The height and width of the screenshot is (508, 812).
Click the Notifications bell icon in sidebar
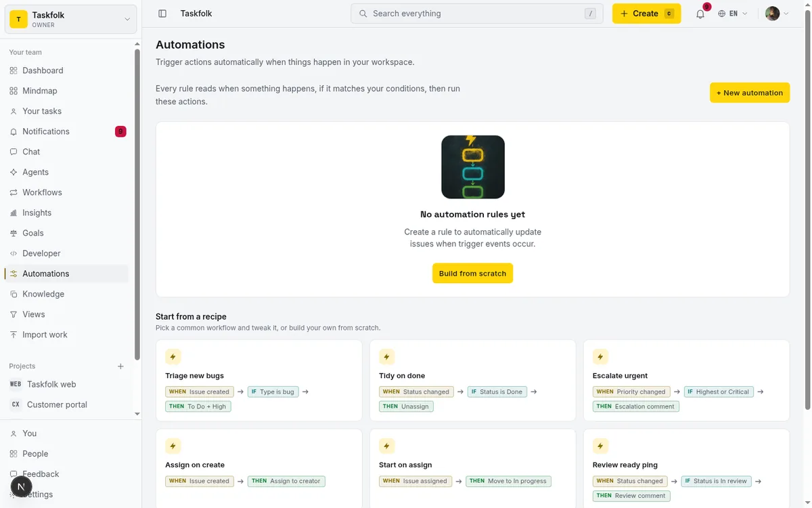tap(14, 131)
